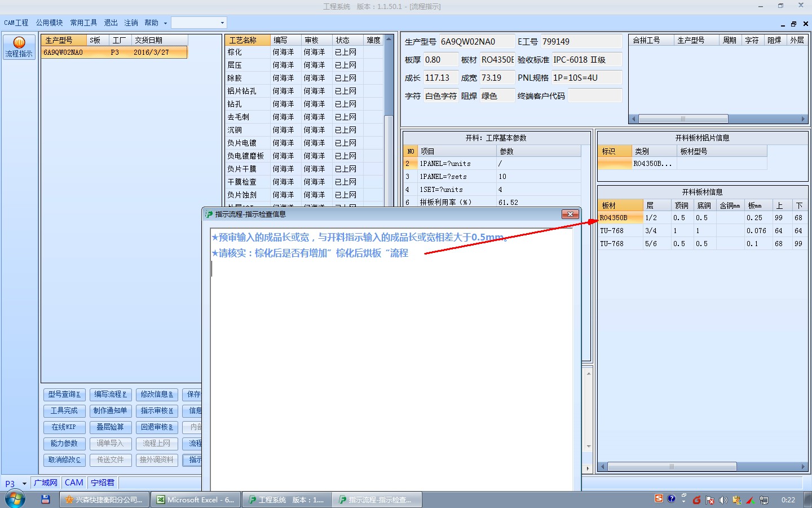Screen dimensions: 812x508
Task: Click the dialog title icon of 指示流程-指示检查信息
Action: 209,214
